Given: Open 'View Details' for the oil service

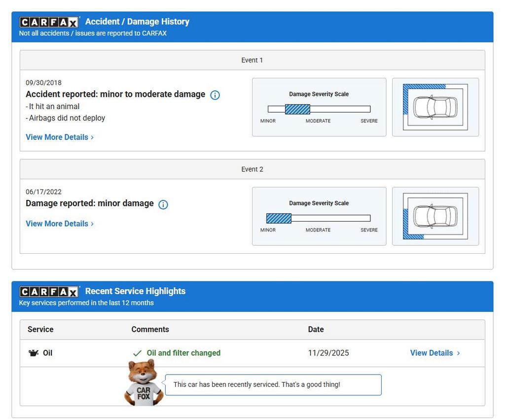Looking at the screenshot, I should tap(434, 353).
